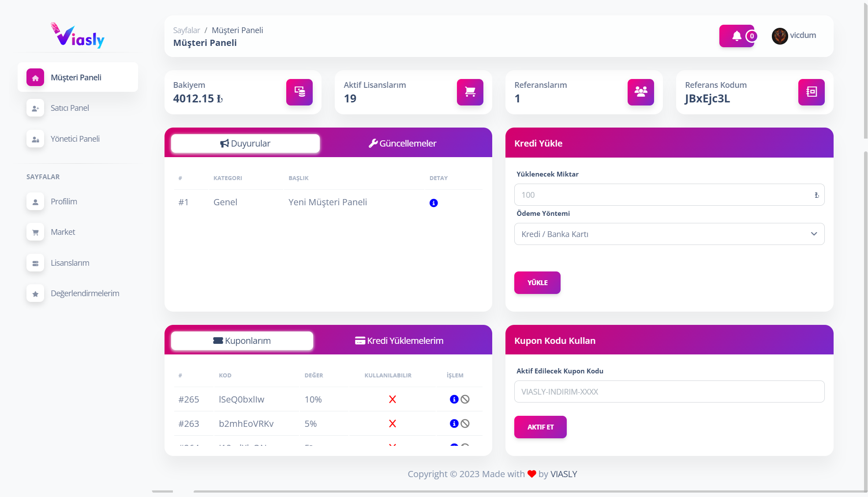Open Lisanslarım page in sidebar
Viewport: 868px width, 497px height.
[70, 263]
